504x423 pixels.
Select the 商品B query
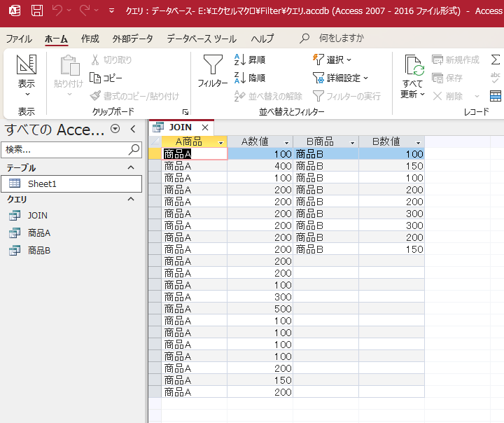click(39, 250)
